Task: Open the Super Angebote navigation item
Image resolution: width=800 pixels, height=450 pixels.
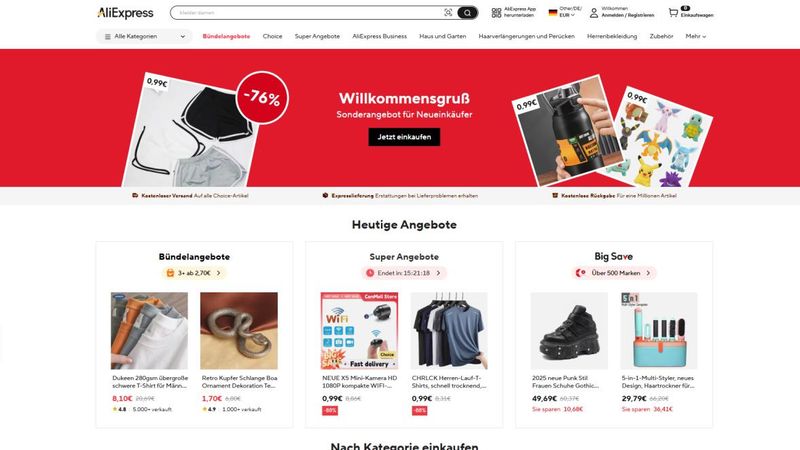Action: (x=317, y=37)
